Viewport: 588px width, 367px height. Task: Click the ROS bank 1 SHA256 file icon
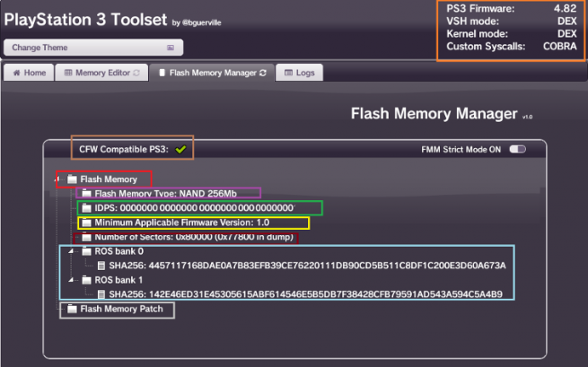pos(101,293)
